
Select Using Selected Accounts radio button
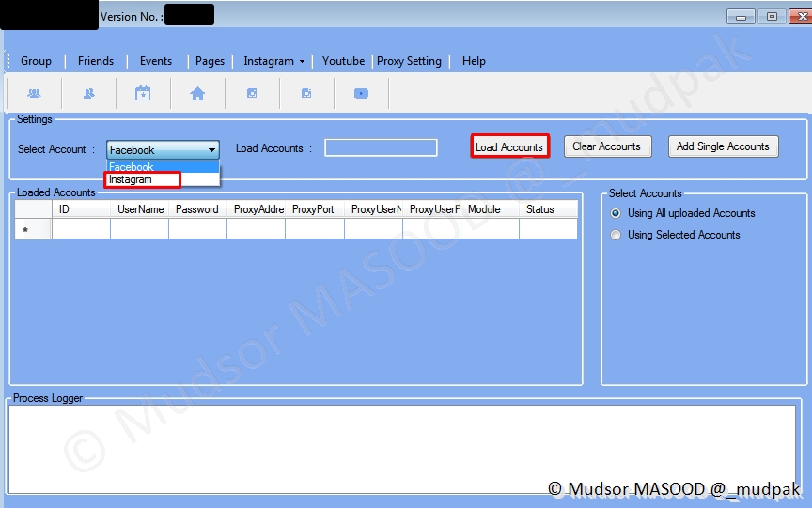tap(617, 235)
